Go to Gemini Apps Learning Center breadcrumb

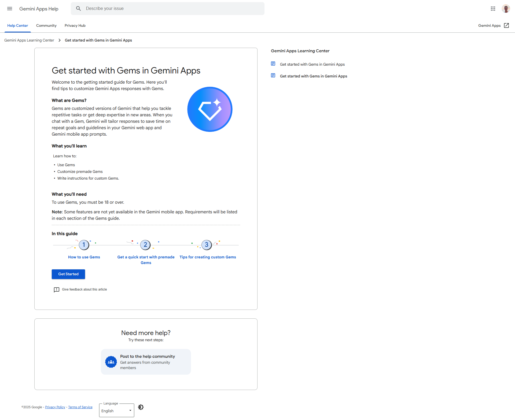29,40
